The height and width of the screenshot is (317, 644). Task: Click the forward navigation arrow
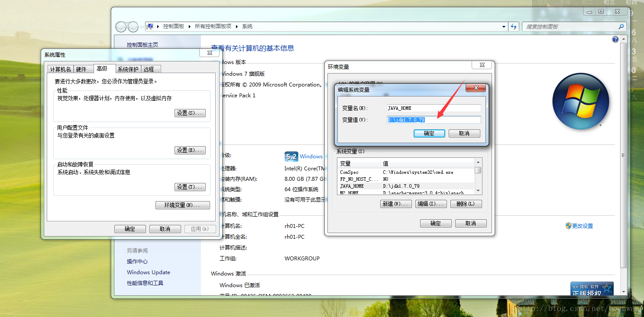[x=133, y=26]
